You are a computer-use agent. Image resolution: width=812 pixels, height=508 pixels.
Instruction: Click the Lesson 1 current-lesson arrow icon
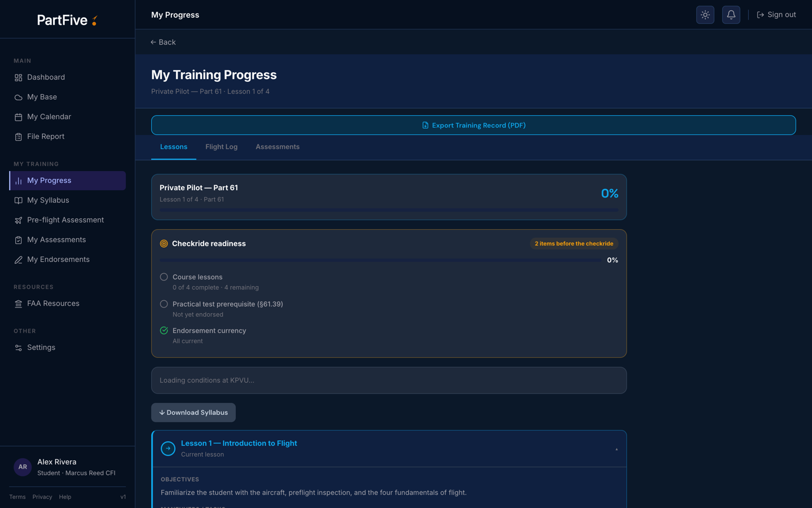pyautogui.click(x=168, y=449)
